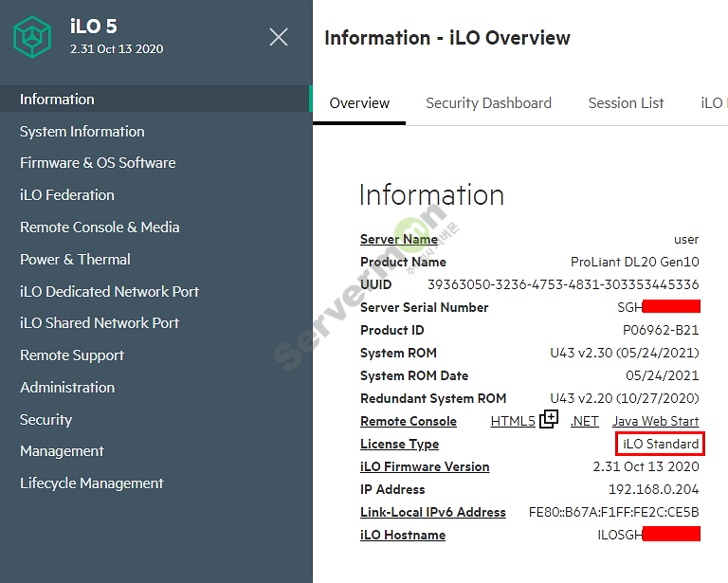The image size is (728, 583).
Task: Open Management menu item
Action: pos(62,451)
